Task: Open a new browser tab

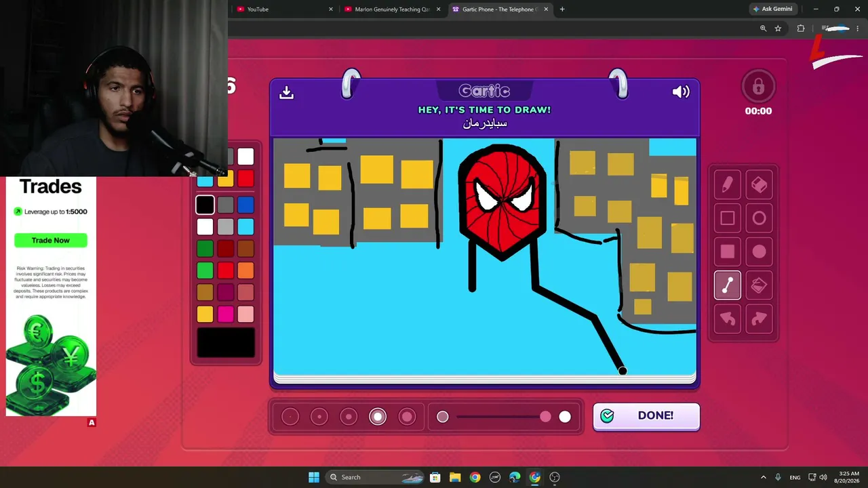Action: [x=562, y=9]
